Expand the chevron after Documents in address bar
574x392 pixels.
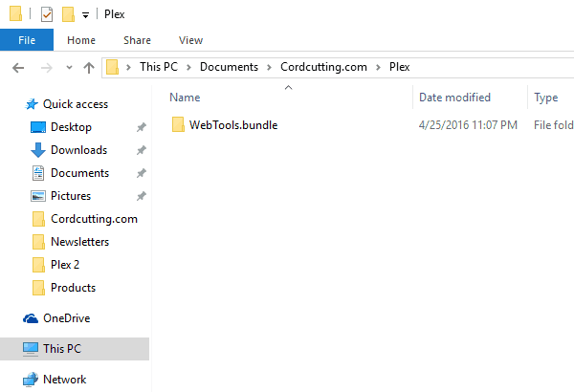click(269, 67)
